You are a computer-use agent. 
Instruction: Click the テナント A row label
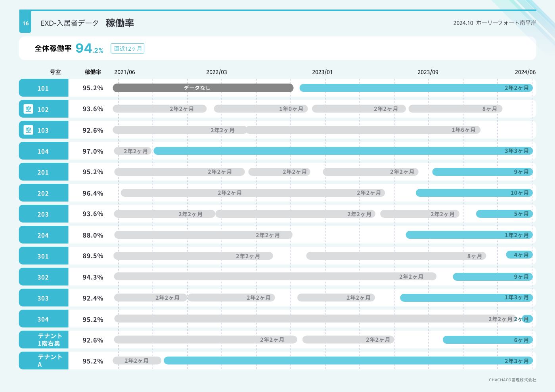tap(49, 361)
